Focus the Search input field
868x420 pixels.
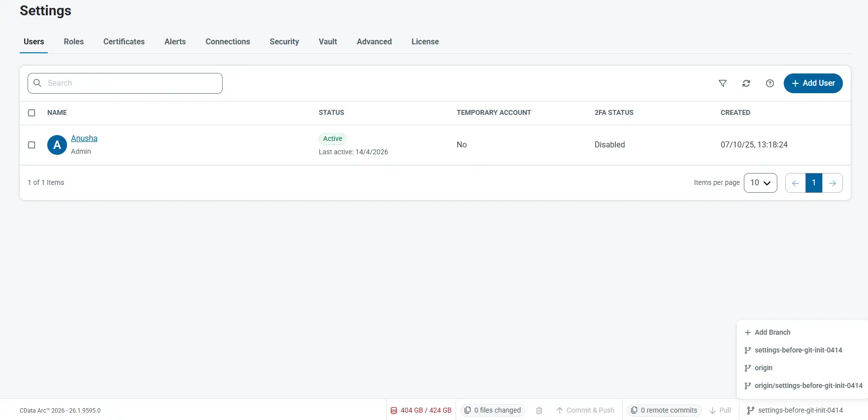point(125,83)
